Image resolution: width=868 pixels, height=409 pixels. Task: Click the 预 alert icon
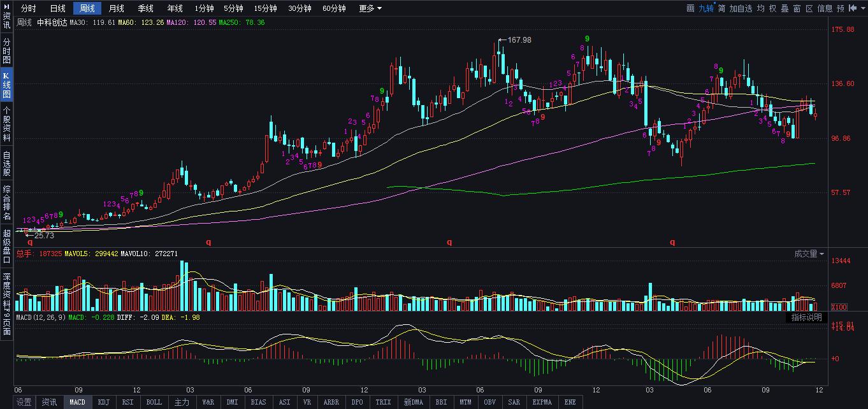coord(841,8)
